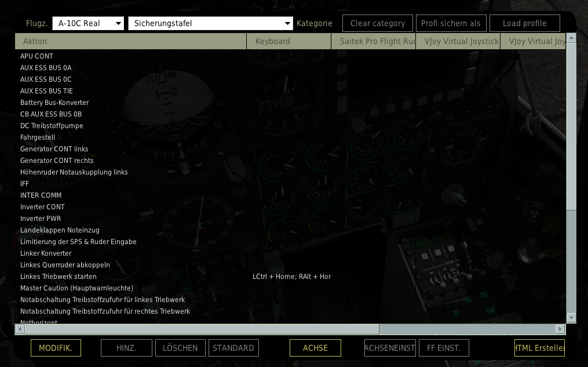Select Notabschaltung Treibstoffzufuhr für rechtes Triebwerk

coord(290,312)
